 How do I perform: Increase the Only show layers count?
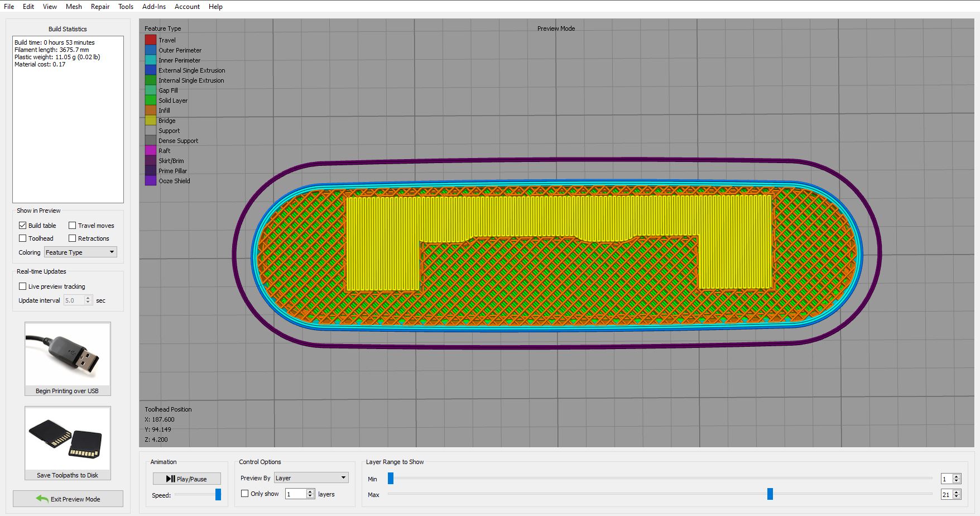point(310,491)
